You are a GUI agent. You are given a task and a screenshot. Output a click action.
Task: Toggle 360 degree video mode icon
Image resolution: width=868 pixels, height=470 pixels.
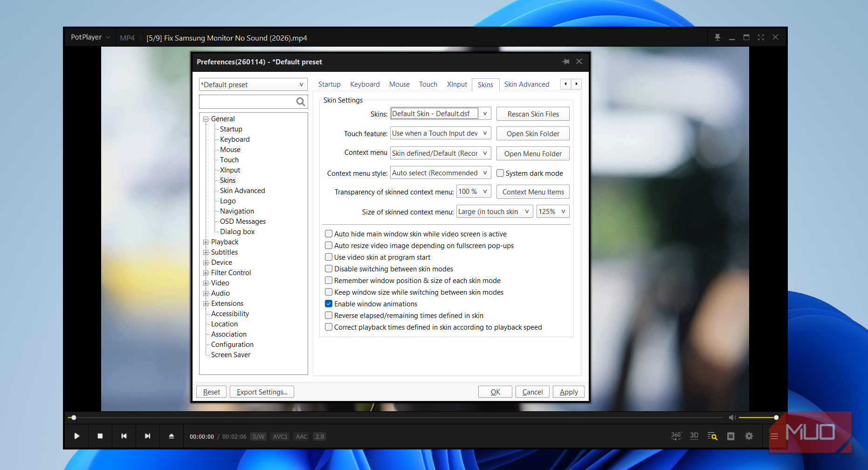point(676,436)
